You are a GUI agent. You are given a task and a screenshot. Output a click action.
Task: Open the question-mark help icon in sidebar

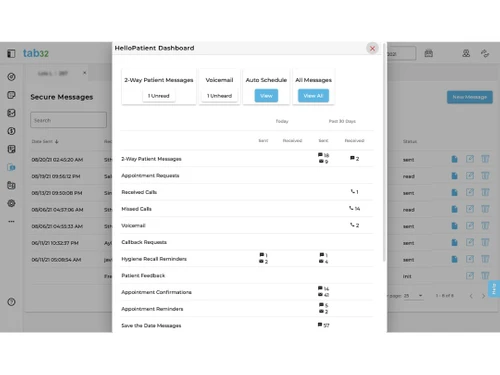click(x=11, y=302)
